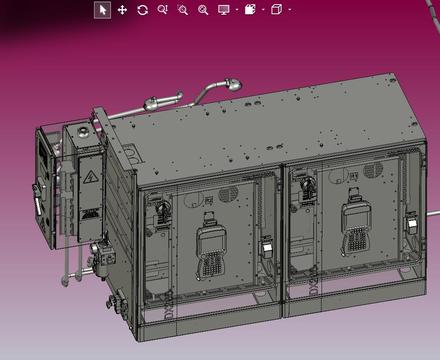The height and width of the screenshot is (360, 440).
Task: Click the 3D cube view icon
Action: 276,9
